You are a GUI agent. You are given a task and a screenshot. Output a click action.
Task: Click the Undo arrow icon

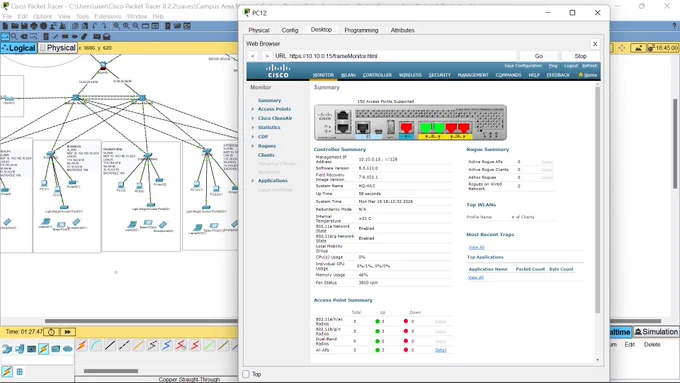click(95, 26)
